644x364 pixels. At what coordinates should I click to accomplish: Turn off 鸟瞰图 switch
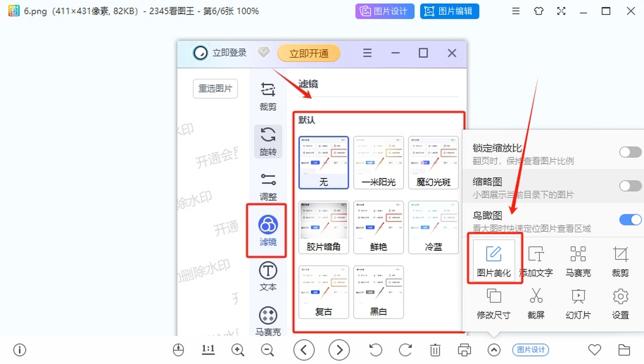(x=630, y=220)
